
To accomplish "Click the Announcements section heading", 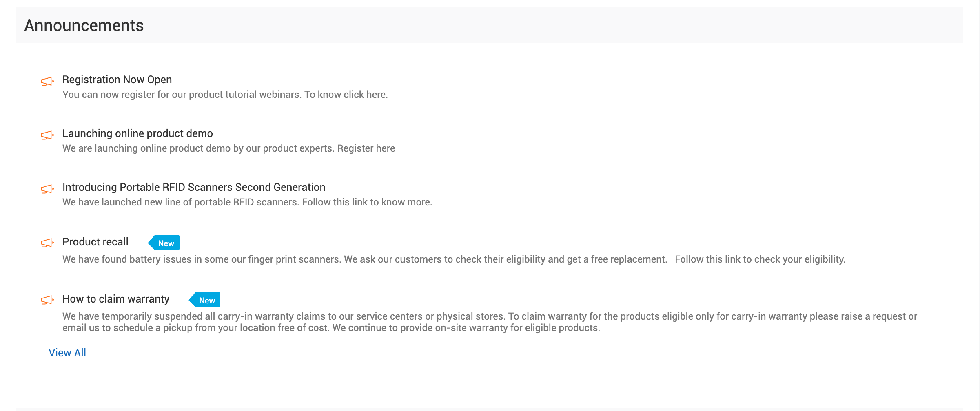I will tap(84, 26).
